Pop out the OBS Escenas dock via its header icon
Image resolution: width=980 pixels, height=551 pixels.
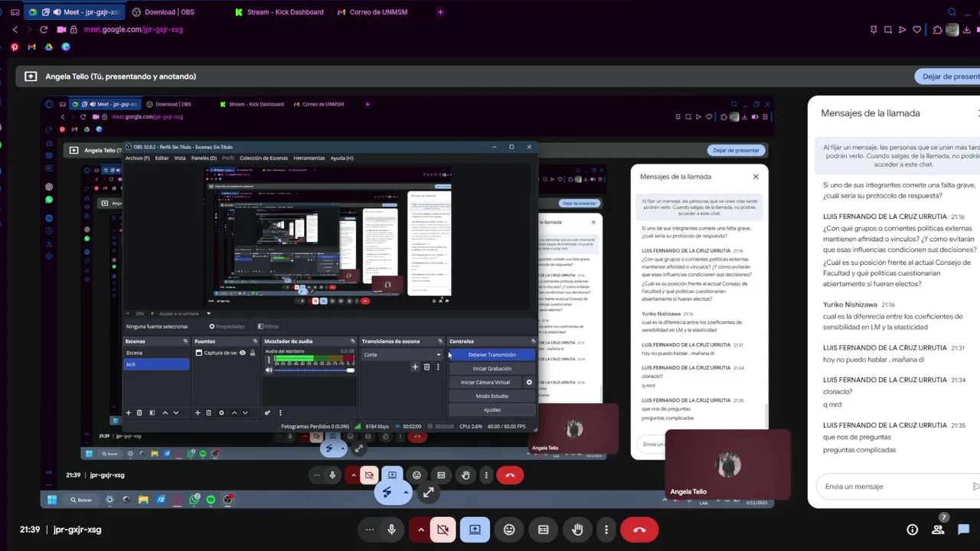point(185,341)
